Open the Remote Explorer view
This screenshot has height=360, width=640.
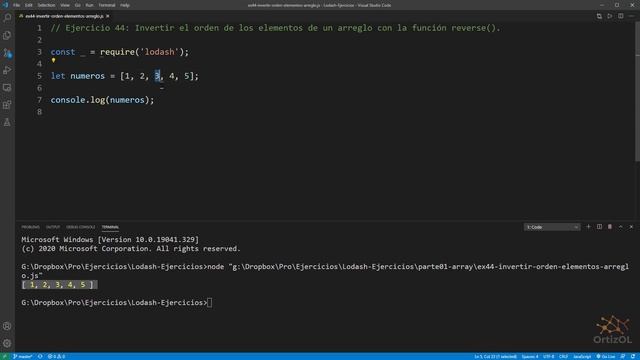(7, 87)
